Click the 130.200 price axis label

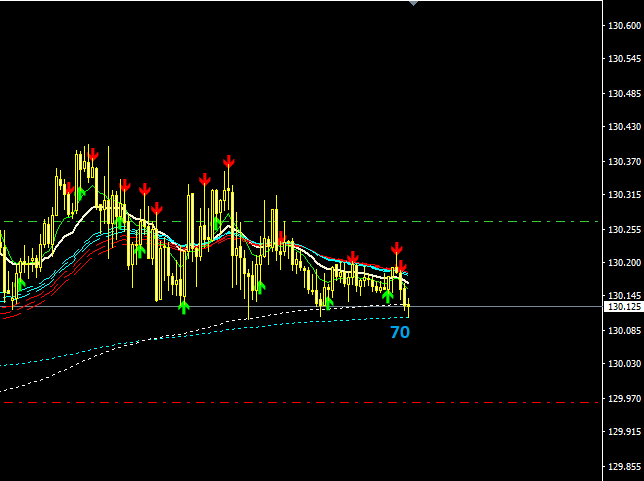click(624, 262)
